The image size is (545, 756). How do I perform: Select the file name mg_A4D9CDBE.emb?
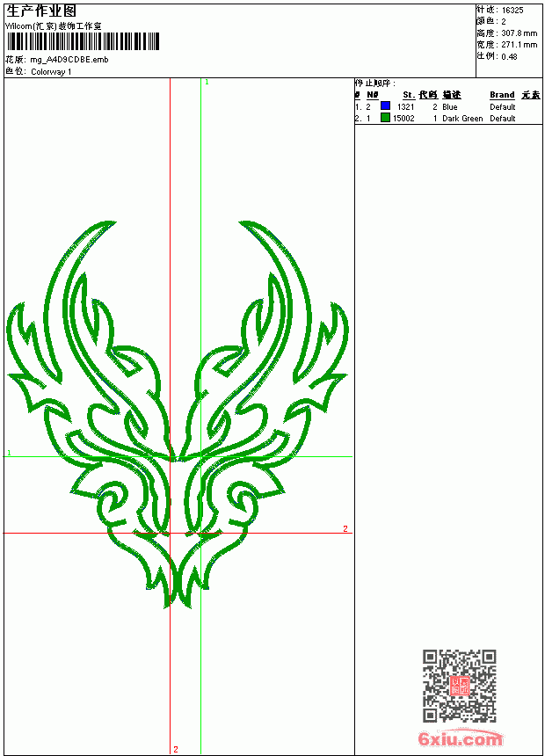click(x=69, y=60)
